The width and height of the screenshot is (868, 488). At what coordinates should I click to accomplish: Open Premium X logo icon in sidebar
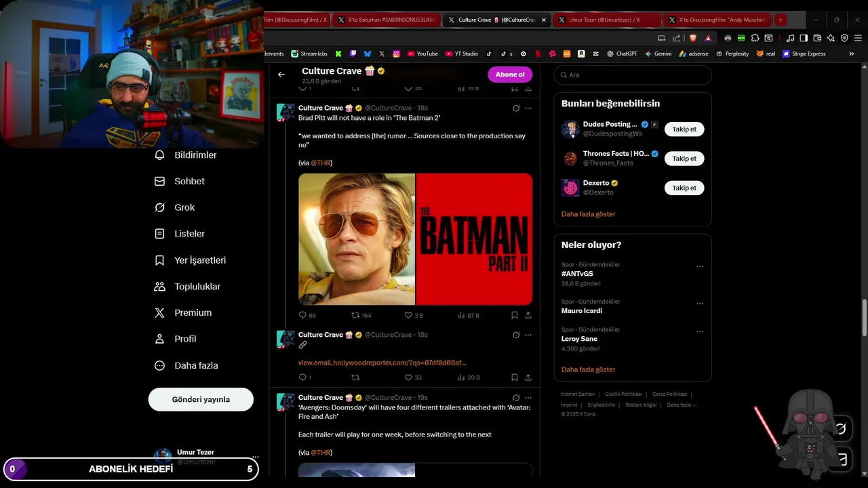[x=160, y=313]
